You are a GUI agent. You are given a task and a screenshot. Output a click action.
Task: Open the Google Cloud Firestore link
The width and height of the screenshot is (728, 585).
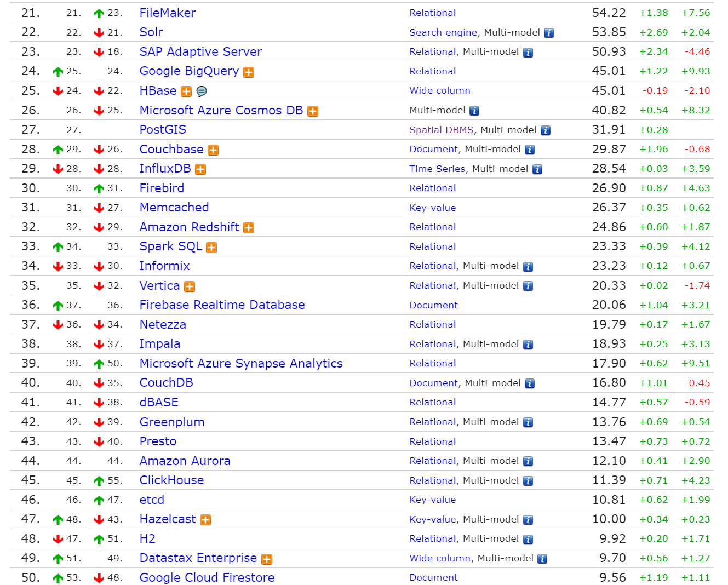click(x=207, y=577)
